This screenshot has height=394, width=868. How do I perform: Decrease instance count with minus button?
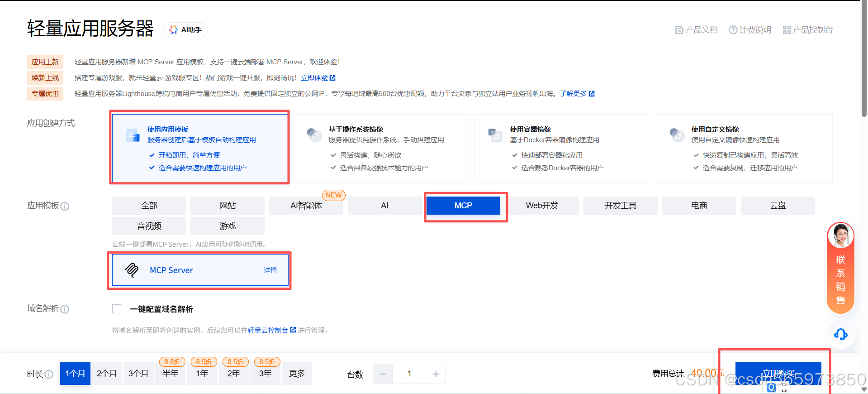point(383,374)
